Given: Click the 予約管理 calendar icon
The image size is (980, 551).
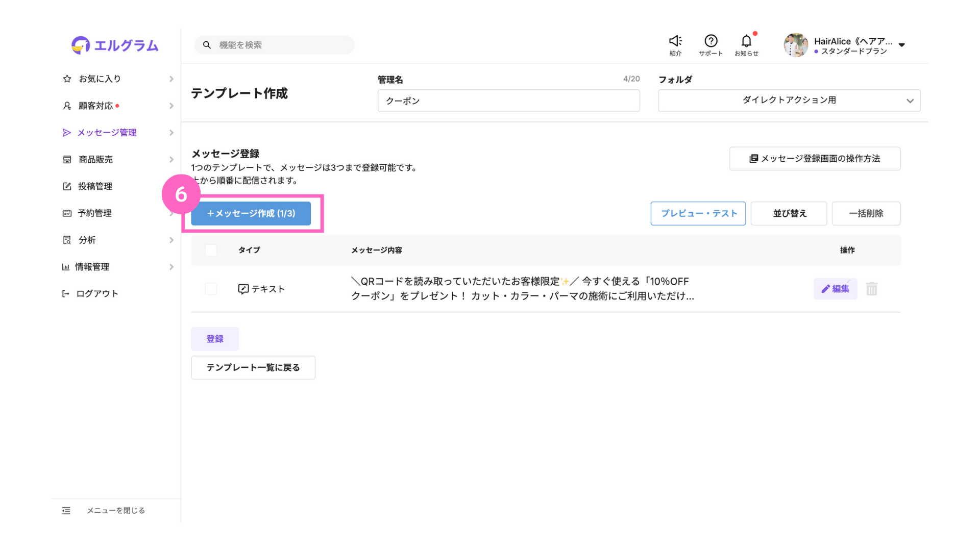Looking at the screenshot, I should (67, 213).
